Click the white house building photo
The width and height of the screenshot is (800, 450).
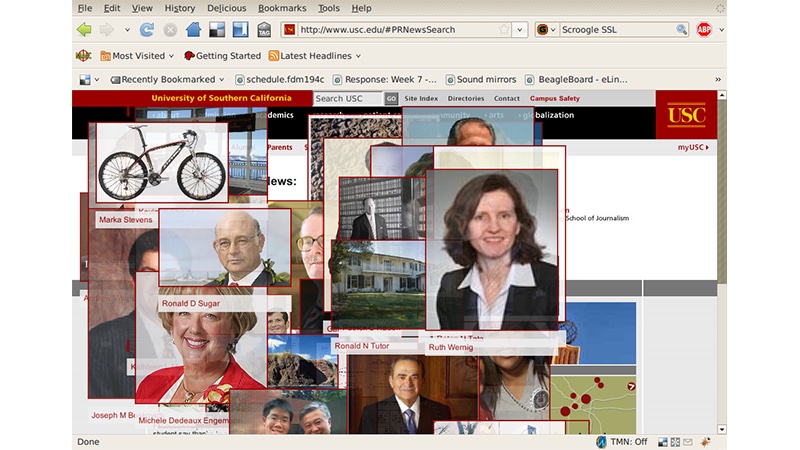click(x=379, y=284)
